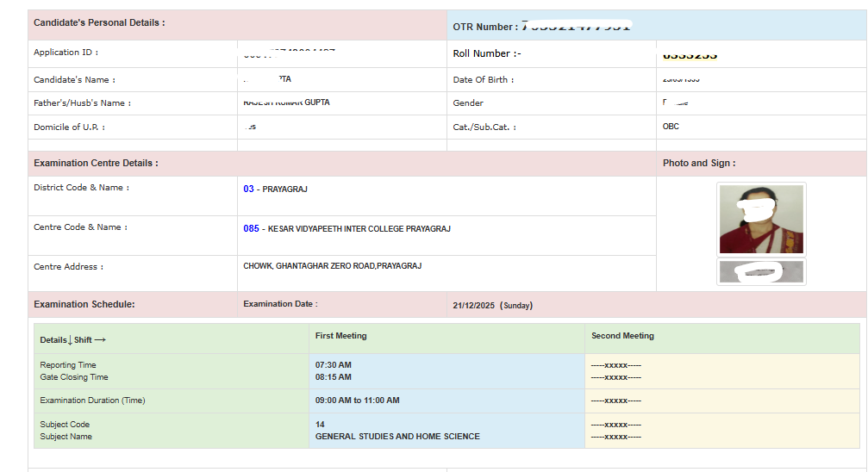
Task: Select the Second Meeting column header
Action: 622,336
